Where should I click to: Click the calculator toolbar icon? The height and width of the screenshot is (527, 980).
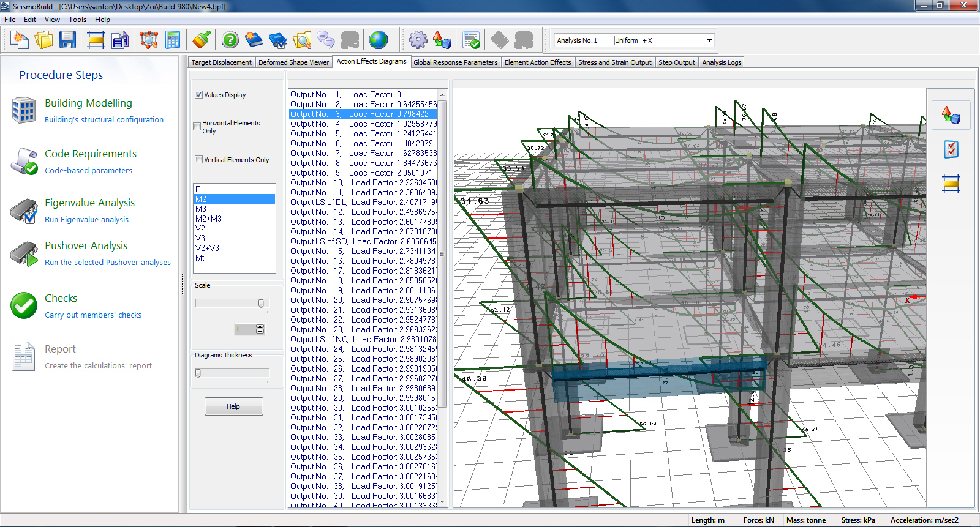[x=173, y=40]
